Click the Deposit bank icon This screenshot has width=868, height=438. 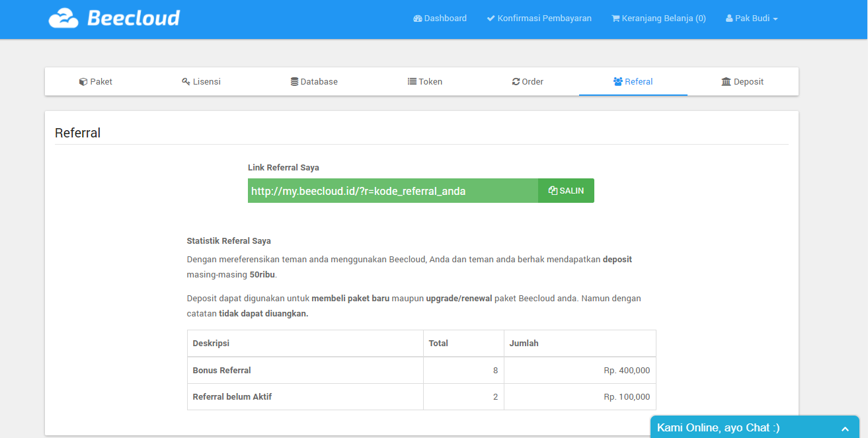pyautogui.click(x=727, y=82)
